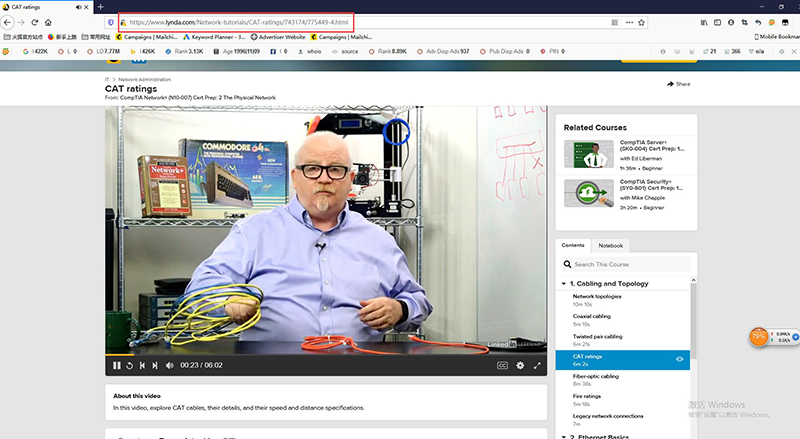
Task: Click Adv Disp Ads 937 metric
Action: pos(443,52)
